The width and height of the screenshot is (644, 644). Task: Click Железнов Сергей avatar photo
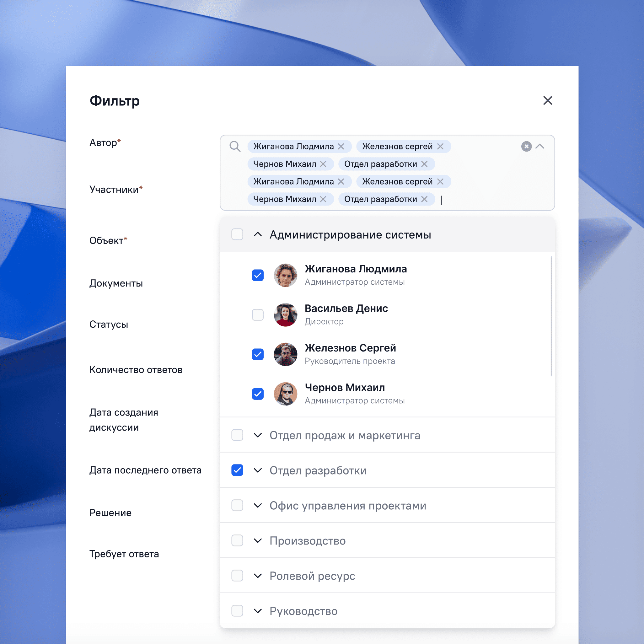point(286,354)
